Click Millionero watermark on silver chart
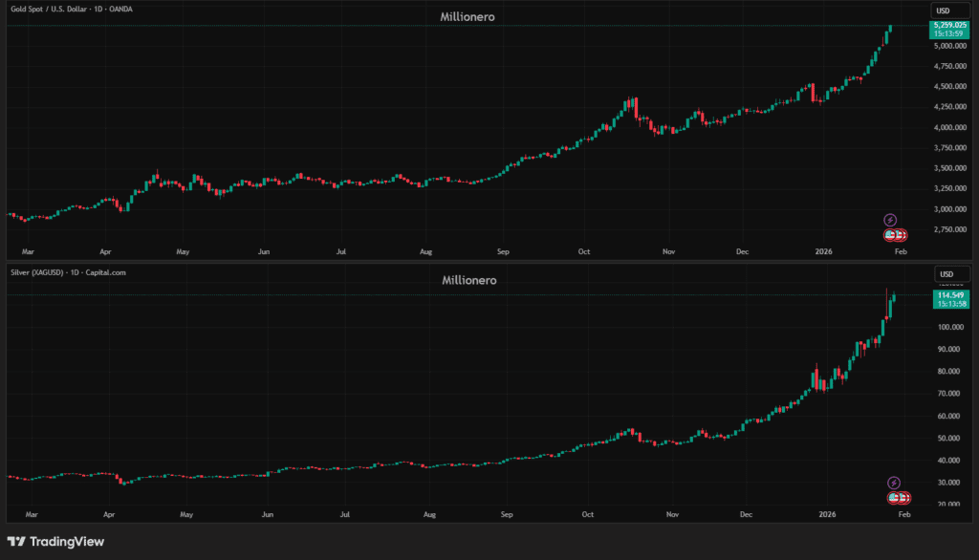The width and height of the screenshot is (979, 560). [468, 280]
